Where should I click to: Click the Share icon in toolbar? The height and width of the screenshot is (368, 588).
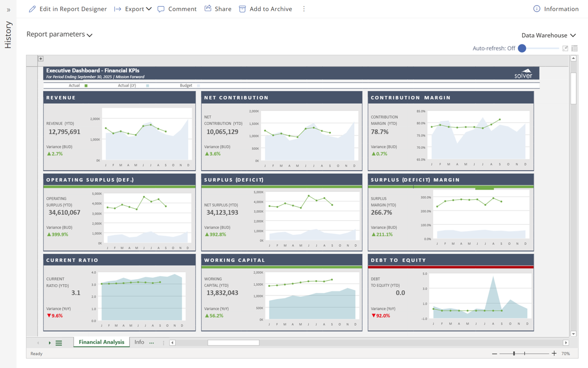pos(208,9)
